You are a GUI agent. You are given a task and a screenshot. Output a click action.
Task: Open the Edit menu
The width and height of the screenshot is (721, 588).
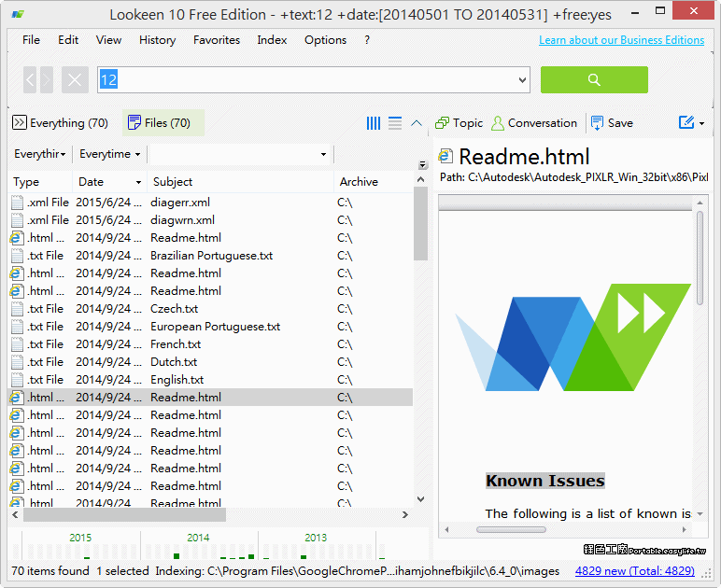68,40
